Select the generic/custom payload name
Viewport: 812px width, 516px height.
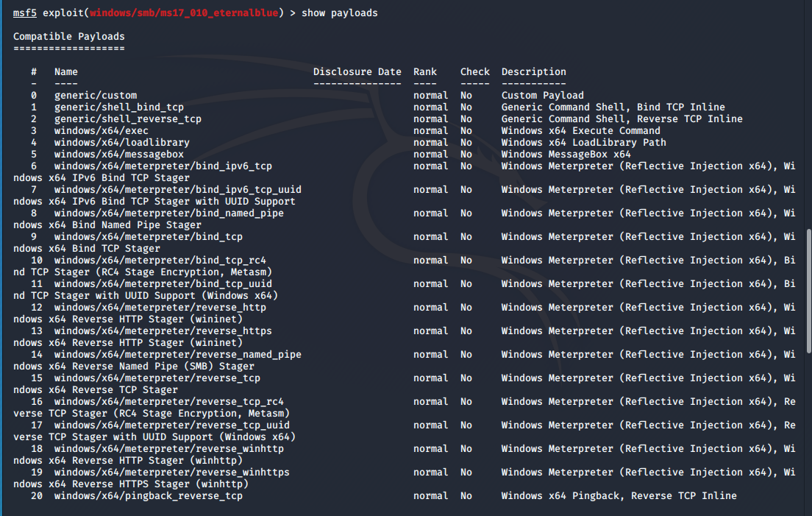pyautogui.click(x=95, y=95)
